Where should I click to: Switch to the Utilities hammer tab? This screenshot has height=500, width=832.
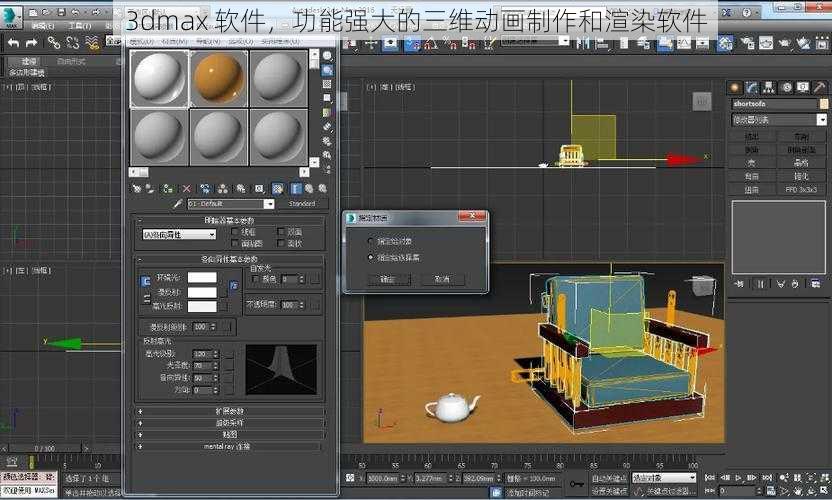point(819,87)
